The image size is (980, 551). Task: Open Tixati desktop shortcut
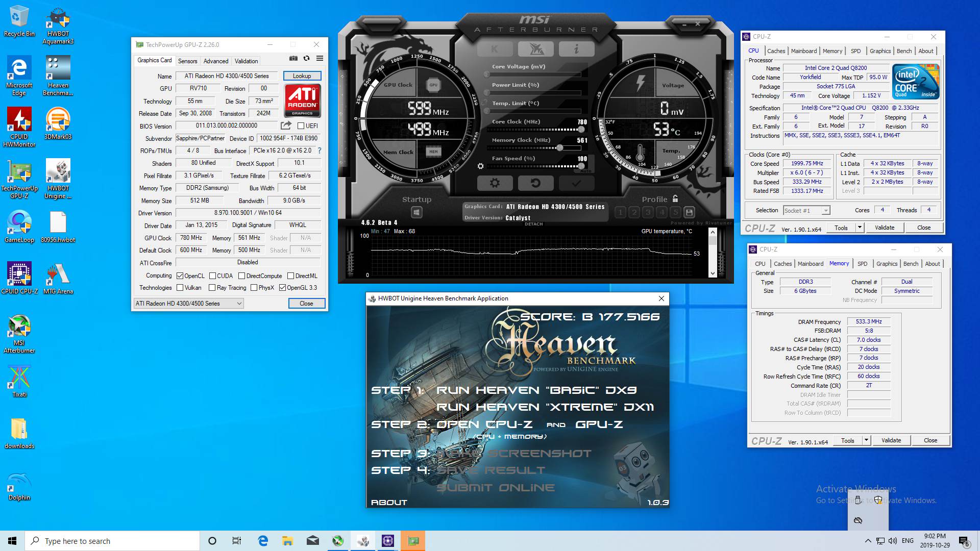tap(19, 382)
